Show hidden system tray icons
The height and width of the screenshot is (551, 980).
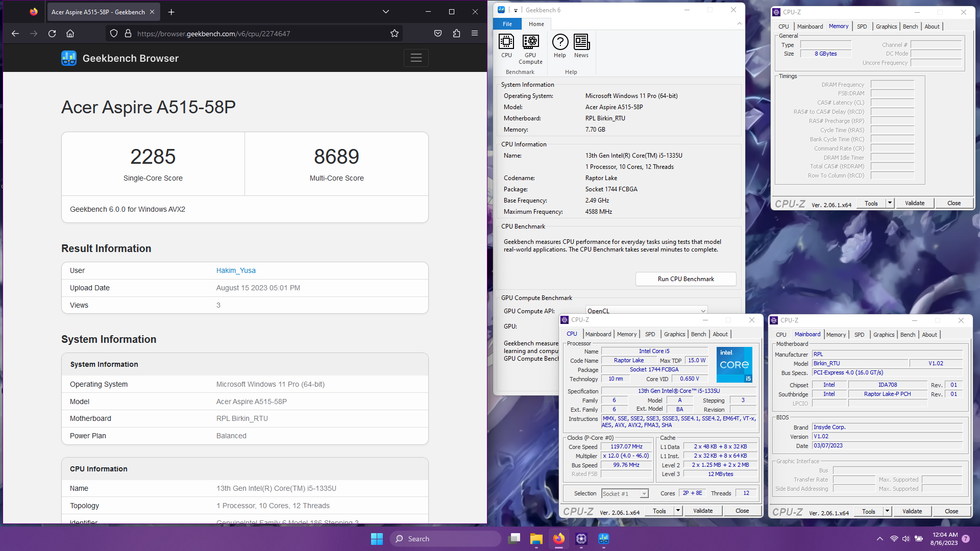pyautogui.click(x=880, y=539)
